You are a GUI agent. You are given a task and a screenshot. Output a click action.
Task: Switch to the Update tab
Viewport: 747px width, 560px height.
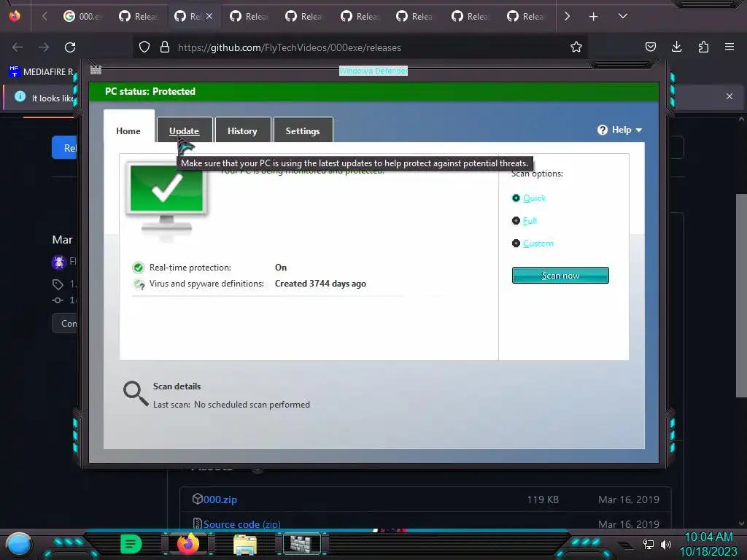pos(185,131)
